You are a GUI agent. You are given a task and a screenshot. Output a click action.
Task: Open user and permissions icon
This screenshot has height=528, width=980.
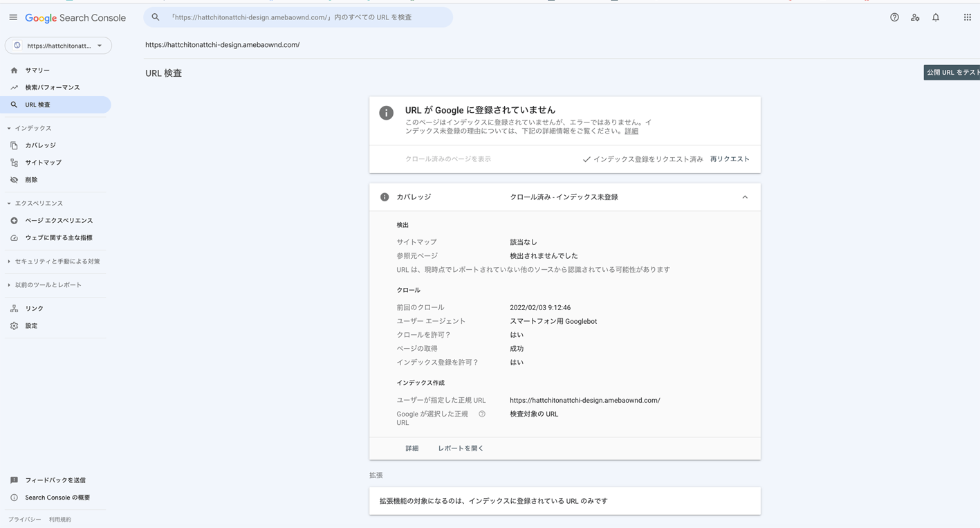915,17
